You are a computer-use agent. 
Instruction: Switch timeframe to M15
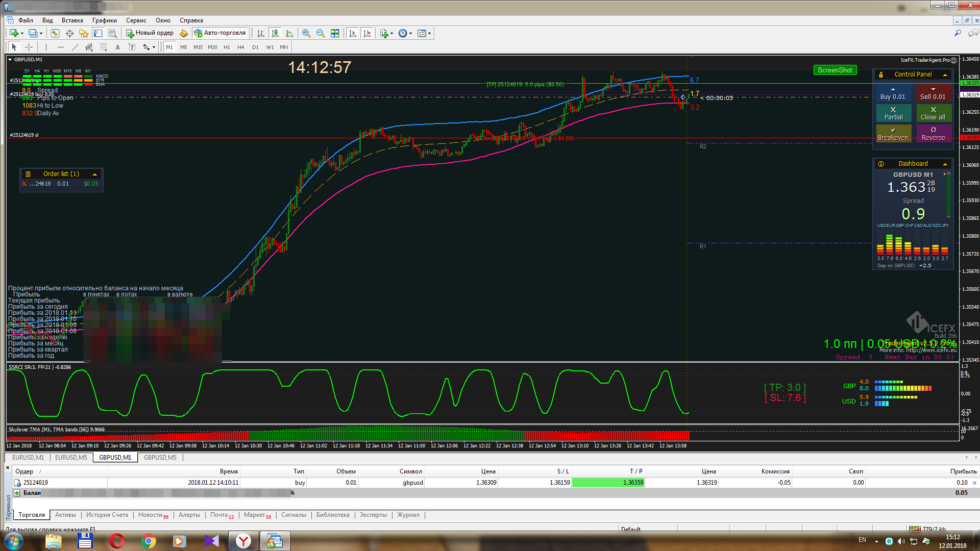[198, 47]
